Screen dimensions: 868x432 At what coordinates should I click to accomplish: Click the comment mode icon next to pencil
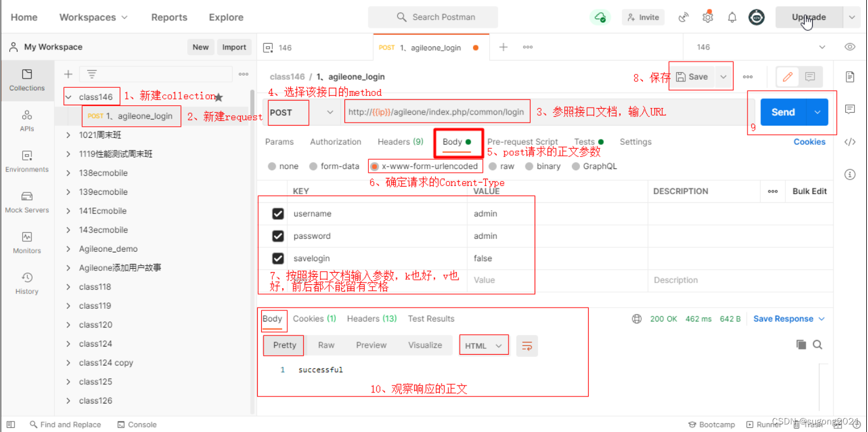(x=810, y=77)
